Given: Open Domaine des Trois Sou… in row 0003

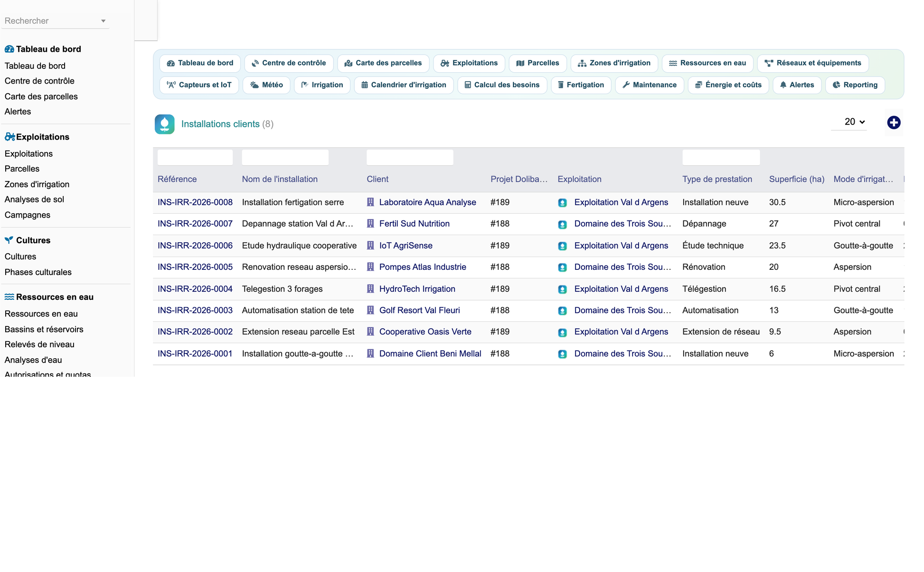Looking at the screenshot, I should tap(622, 310).
